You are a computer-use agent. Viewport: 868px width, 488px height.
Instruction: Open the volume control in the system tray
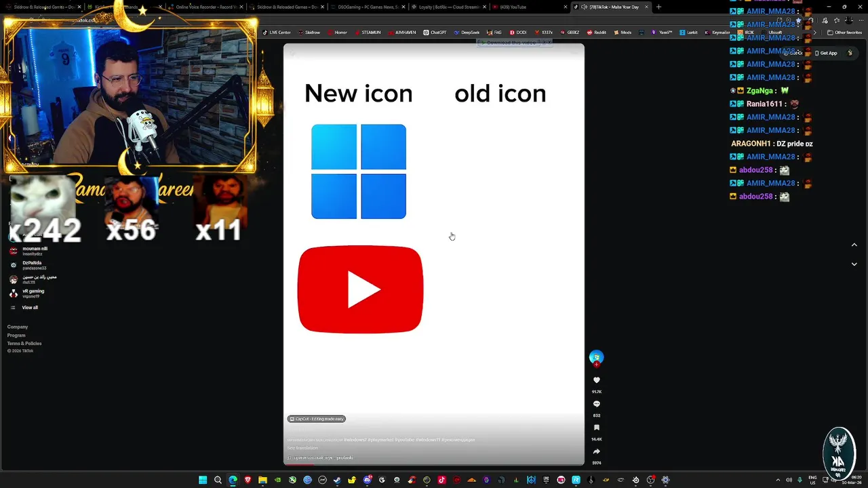coord(789,480)
